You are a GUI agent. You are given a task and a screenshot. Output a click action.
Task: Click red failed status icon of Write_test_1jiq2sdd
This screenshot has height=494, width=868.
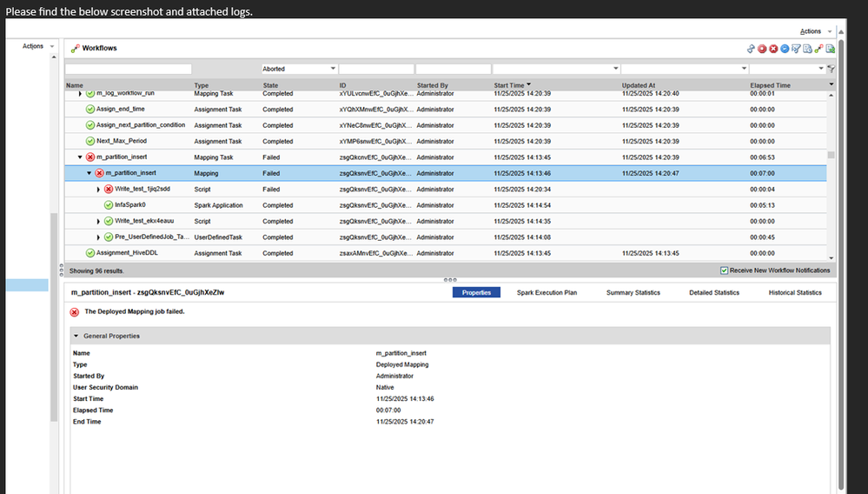(109, 190)
